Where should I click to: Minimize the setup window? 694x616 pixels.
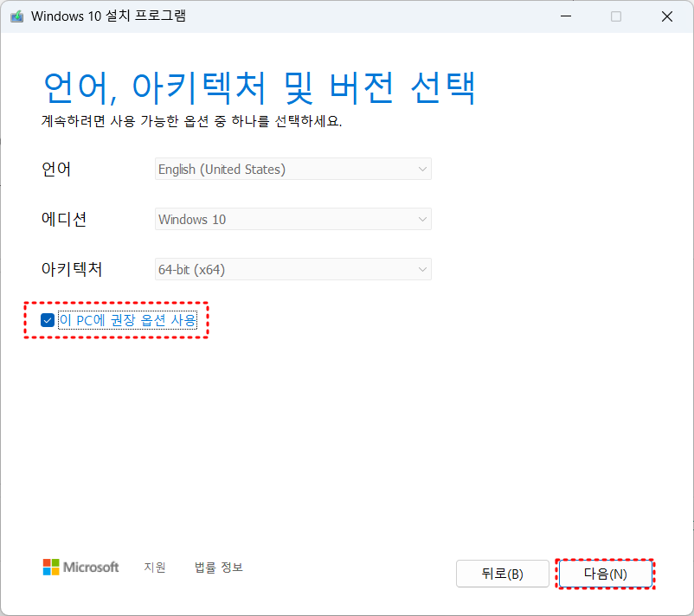click(x=566, y=16)
